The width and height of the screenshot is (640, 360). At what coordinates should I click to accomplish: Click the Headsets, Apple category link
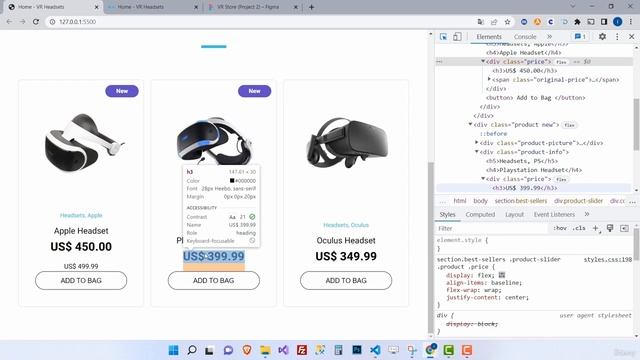click(81, 216)
